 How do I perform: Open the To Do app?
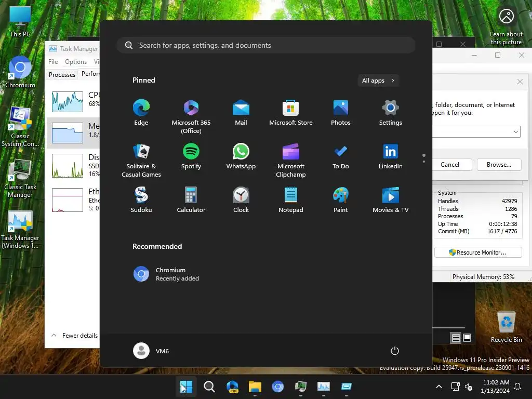click(x=341, y=156)
